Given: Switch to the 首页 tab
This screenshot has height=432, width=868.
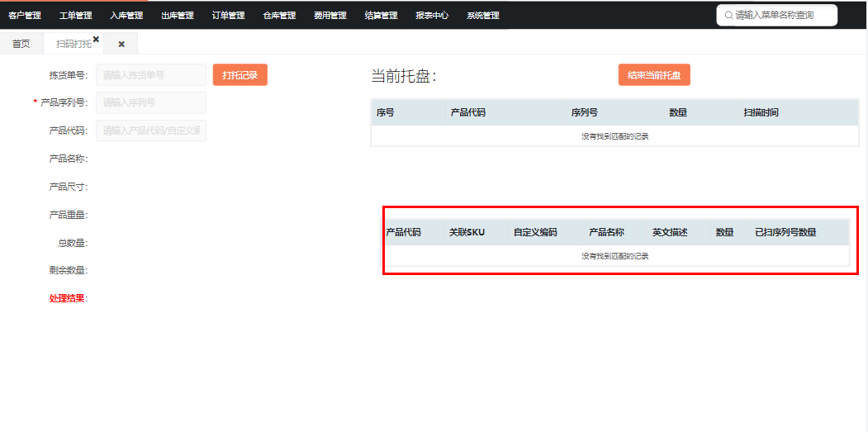Looking at the screenshot, I should coord(21,44).
